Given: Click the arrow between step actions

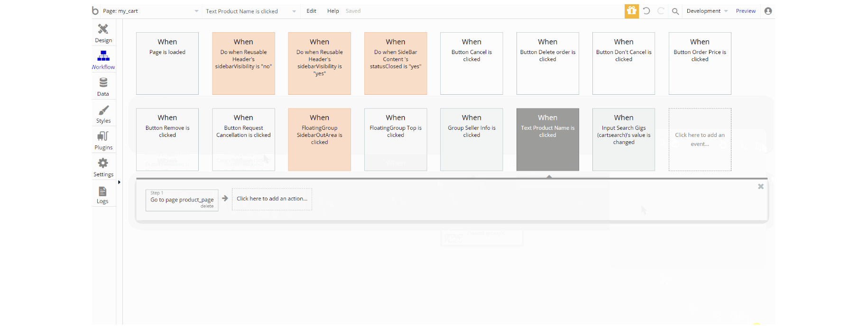Looking at the screenshot, I should click(x=225, y=199).
